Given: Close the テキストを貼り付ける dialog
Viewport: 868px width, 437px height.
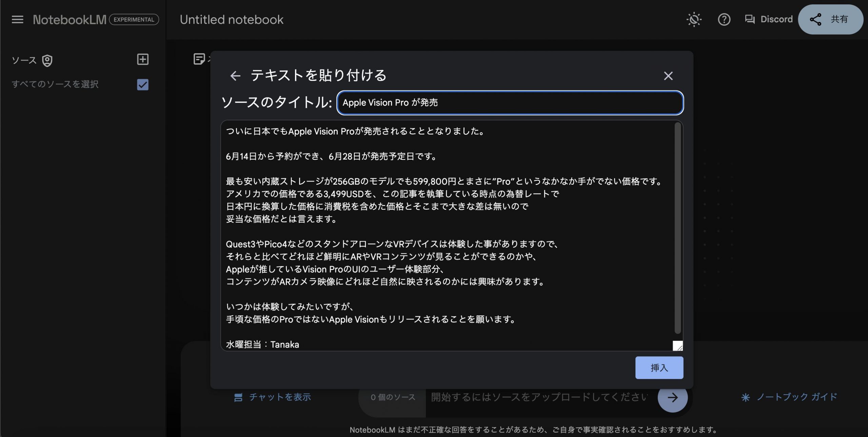Looking at the screenshot, I should click(x=668, y=76).
